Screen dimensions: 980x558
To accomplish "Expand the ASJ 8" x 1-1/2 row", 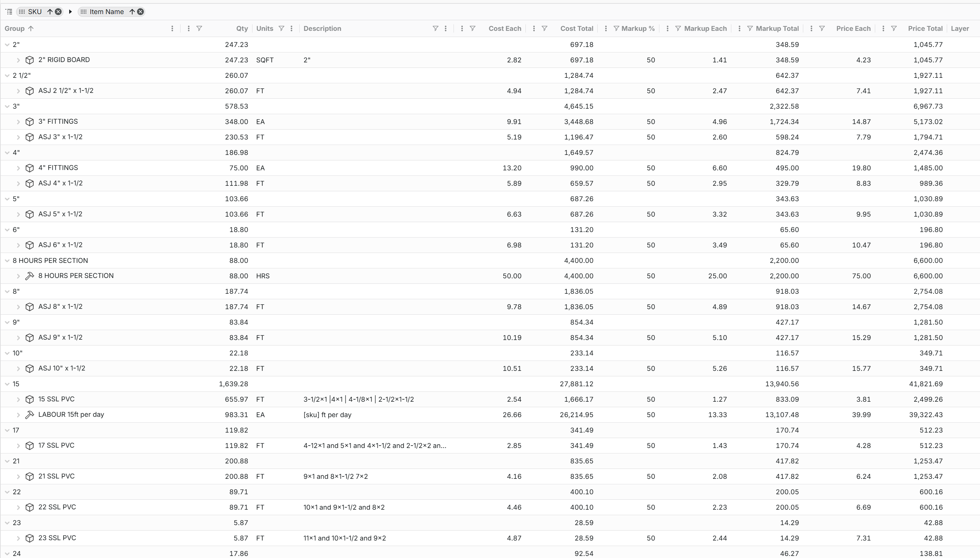I will 18,307.
